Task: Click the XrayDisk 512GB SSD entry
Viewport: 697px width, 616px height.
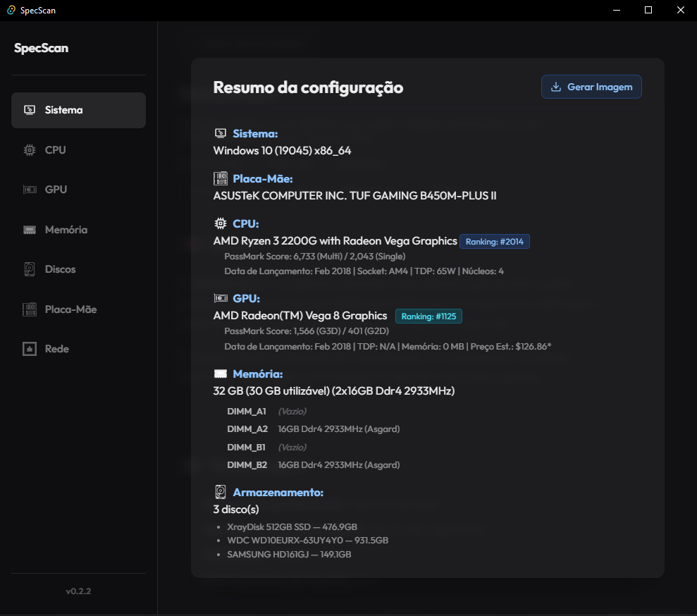Action: click(x=292, y=526)
